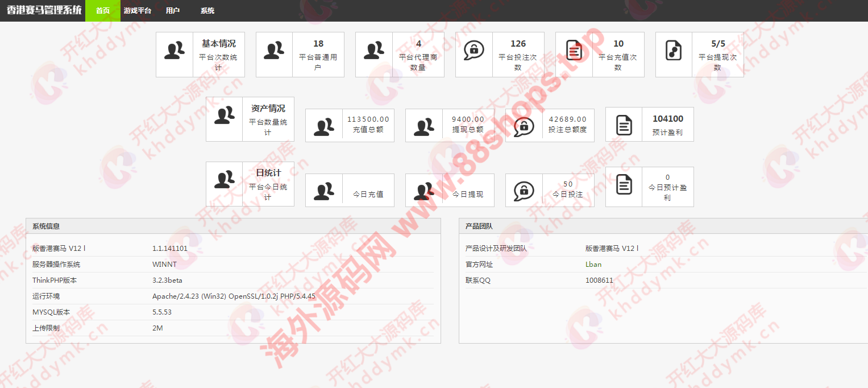Open the 系统 menu
The height and width of the screenshot is (388, 868).
click(207, 11)
